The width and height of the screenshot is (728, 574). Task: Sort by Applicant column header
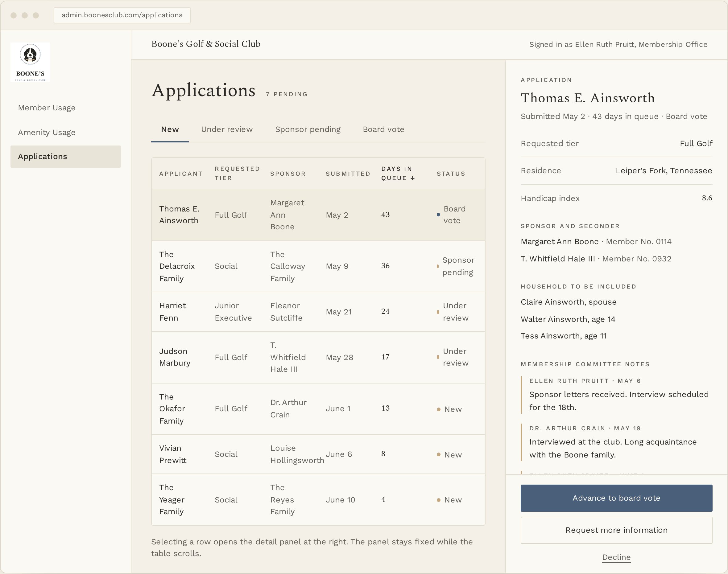click(x=181, y=174)
